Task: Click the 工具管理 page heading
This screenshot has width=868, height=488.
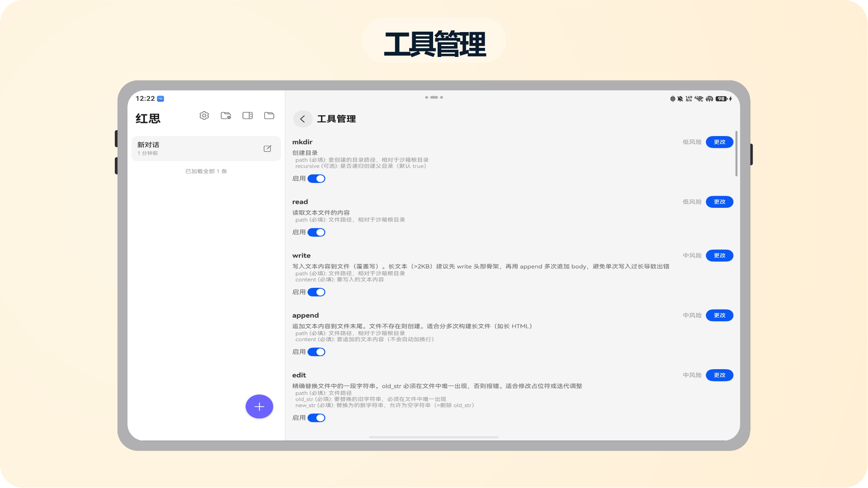Action: (x=336, y=119)
